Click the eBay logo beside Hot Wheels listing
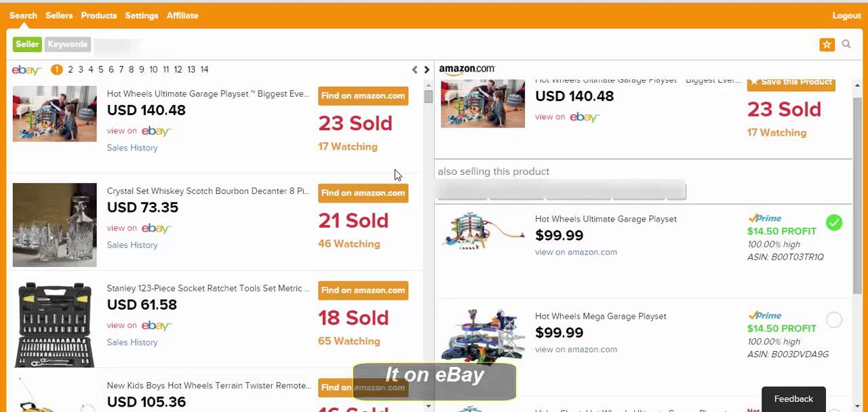 click(x=156, y=131)
